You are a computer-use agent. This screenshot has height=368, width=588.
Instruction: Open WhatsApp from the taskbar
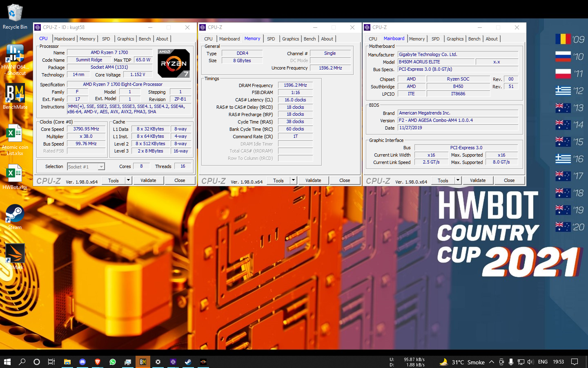[113, 362]
